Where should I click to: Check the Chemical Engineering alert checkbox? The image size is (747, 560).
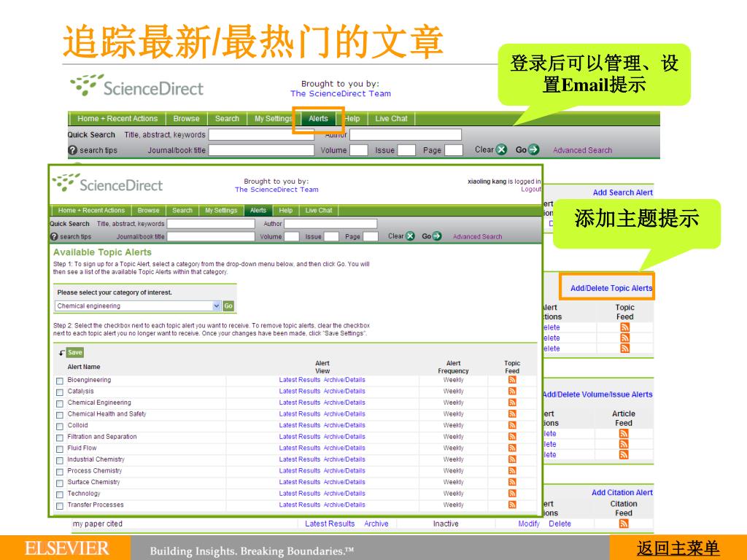60,404
